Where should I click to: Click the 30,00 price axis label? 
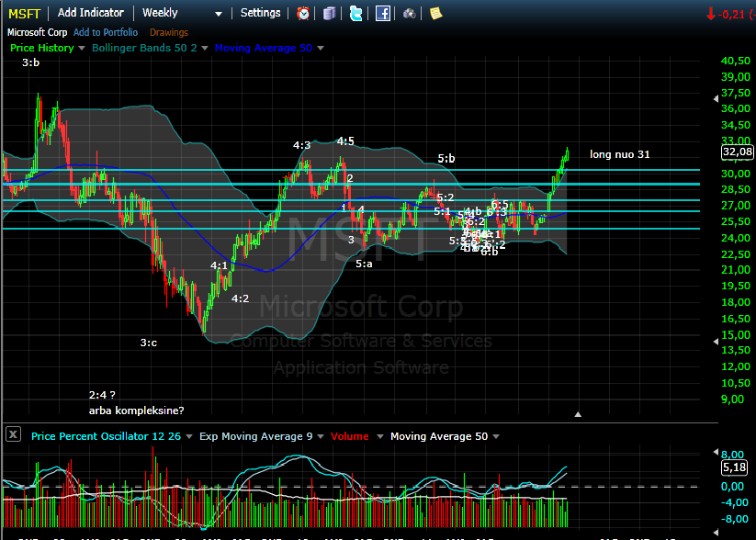coord(736,174)
